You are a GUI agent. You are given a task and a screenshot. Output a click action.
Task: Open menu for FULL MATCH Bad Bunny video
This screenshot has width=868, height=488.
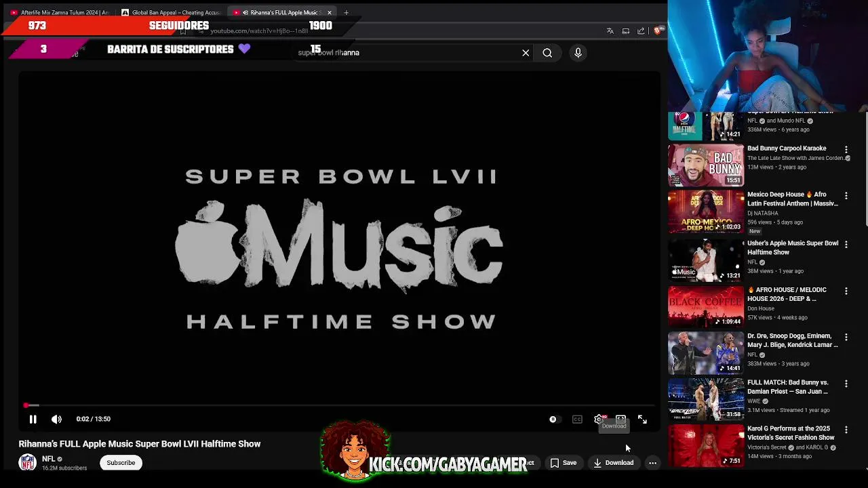click(x=846, y=384)
